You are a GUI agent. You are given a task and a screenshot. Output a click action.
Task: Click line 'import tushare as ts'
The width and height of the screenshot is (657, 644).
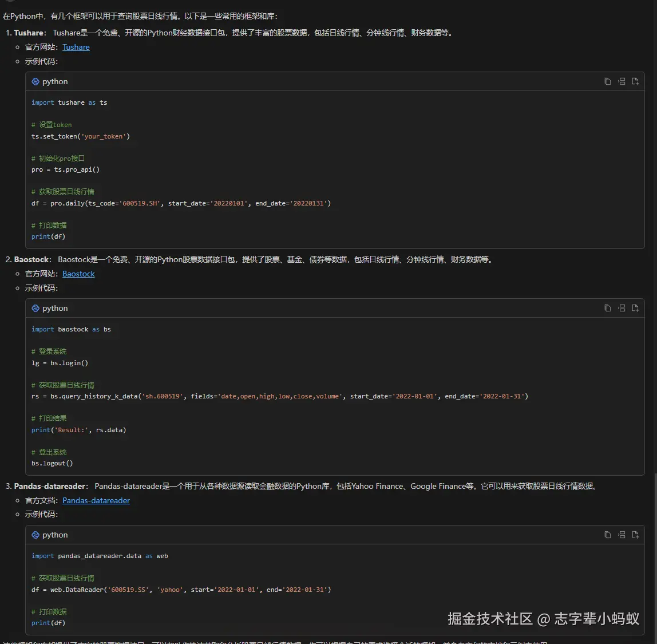69,102
